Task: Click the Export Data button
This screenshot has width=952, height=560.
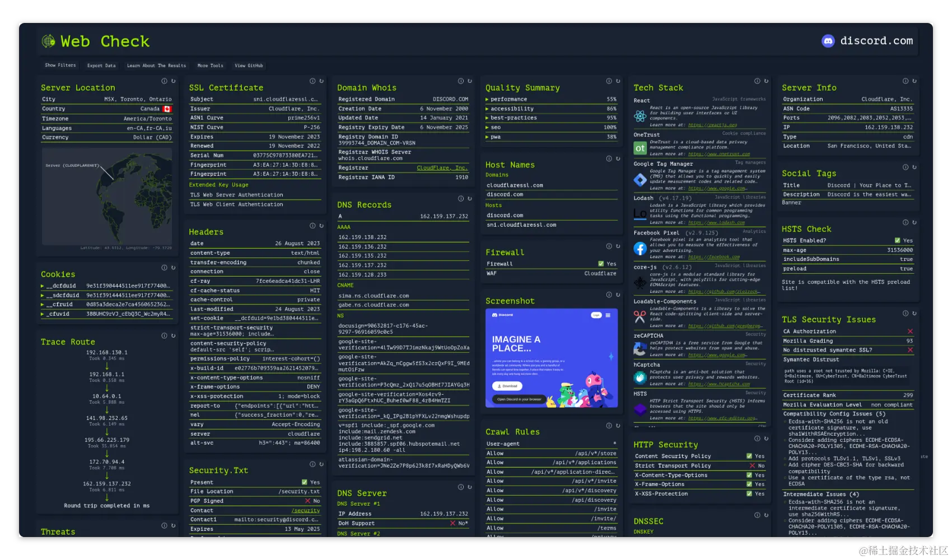Action: [101, 66]
